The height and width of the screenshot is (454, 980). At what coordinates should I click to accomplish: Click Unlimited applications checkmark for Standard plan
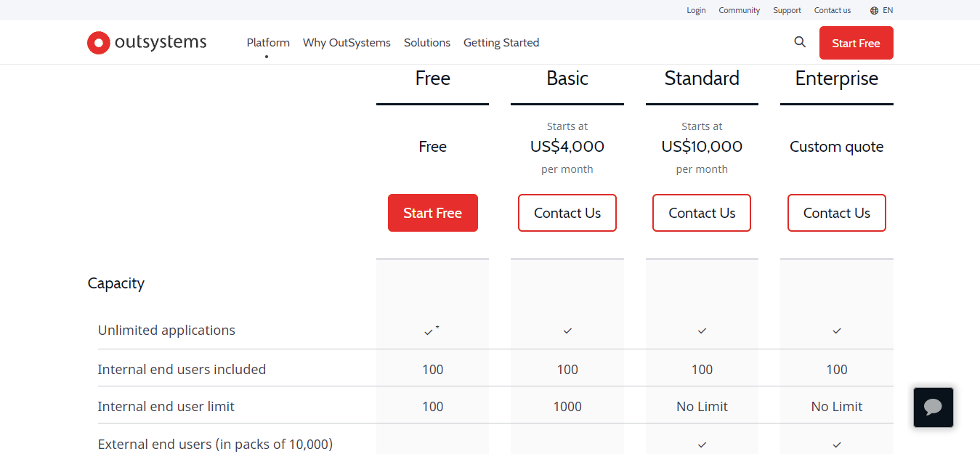point(702,331)
